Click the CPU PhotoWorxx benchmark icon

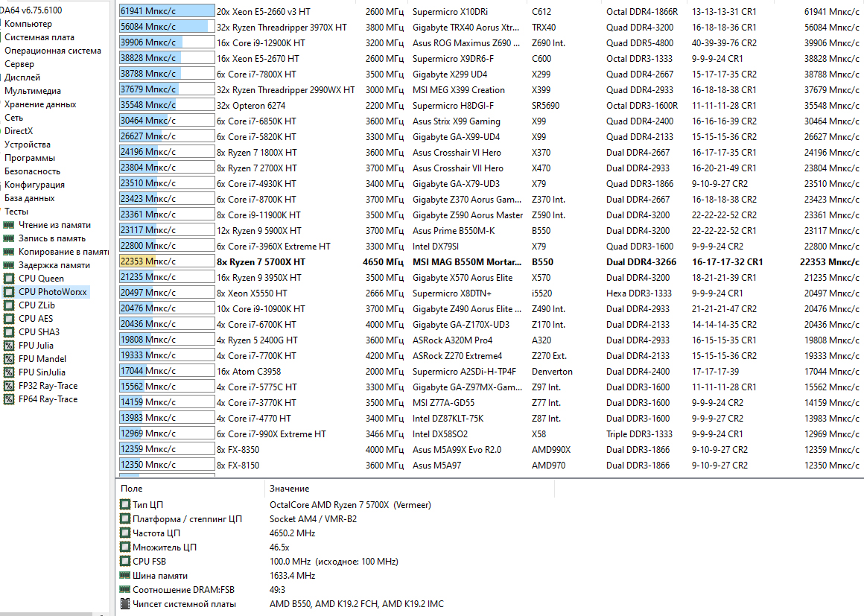pyautogui.click(x=9, y=292)
